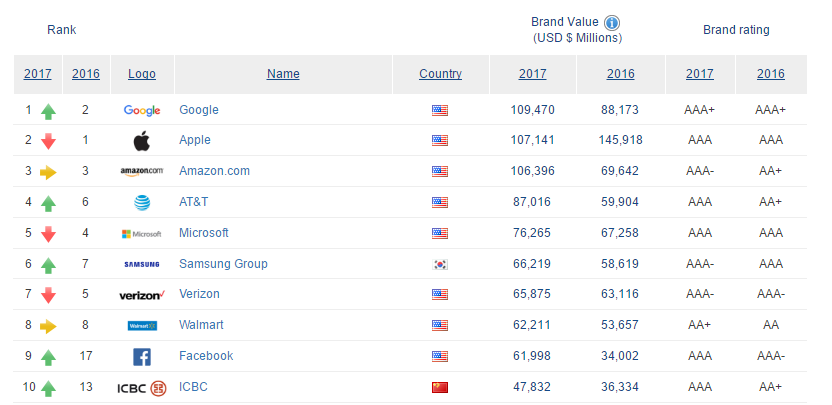Select Verizon's 2017 value 65,875
This screenshot has height=405, width=832.
(x=532, y=294)
